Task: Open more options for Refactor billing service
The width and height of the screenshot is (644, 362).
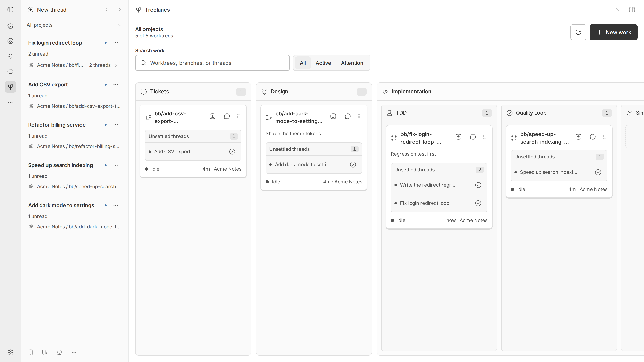Action: coord(116,125)
